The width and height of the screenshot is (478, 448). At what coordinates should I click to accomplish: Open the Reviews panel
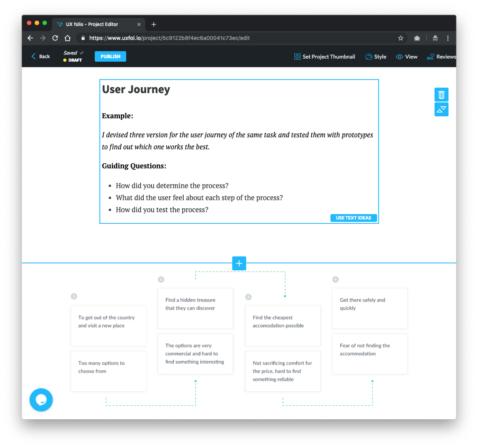(441, 57)
